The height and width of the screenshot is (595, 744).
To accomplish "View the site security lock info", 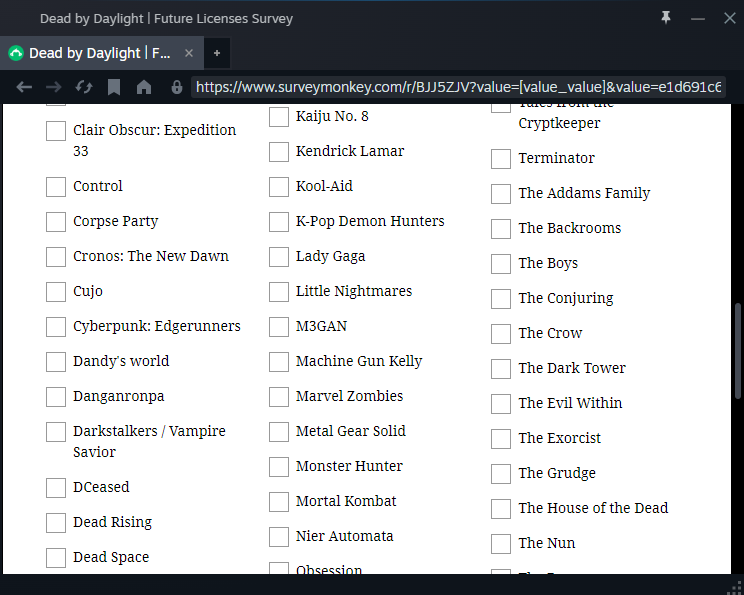I will (x=177, y=87).
